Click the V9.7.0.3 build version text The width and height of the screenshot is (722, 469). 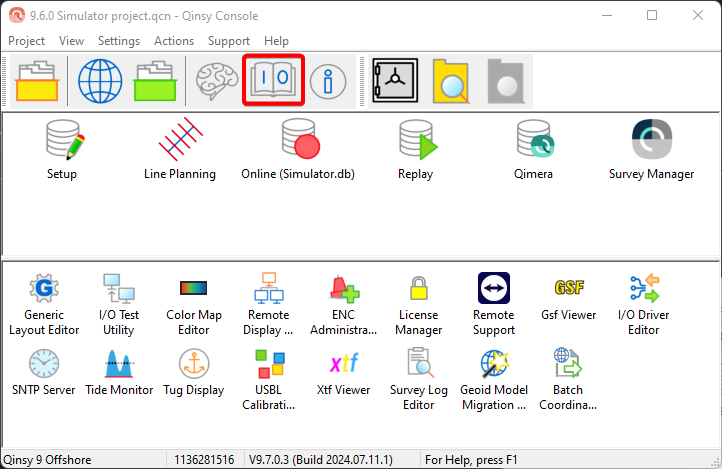coord(320,460)
